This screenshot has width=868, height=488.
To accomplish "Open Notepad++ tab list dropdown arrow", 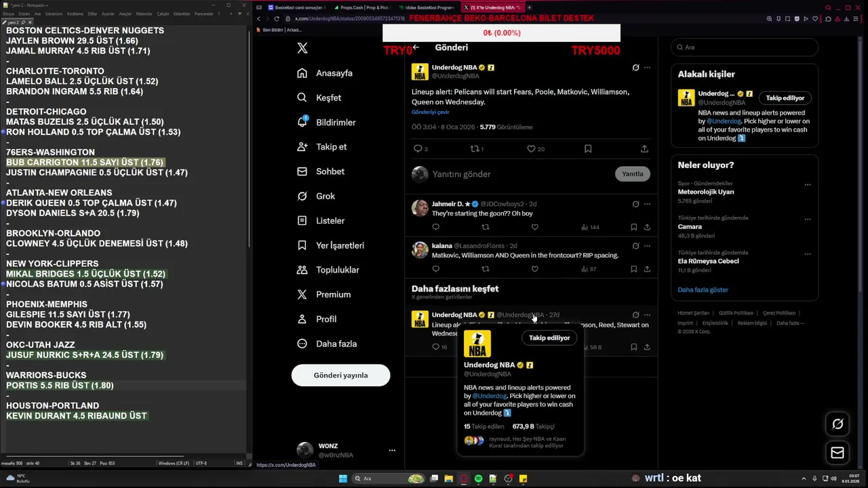I will 239,14.
